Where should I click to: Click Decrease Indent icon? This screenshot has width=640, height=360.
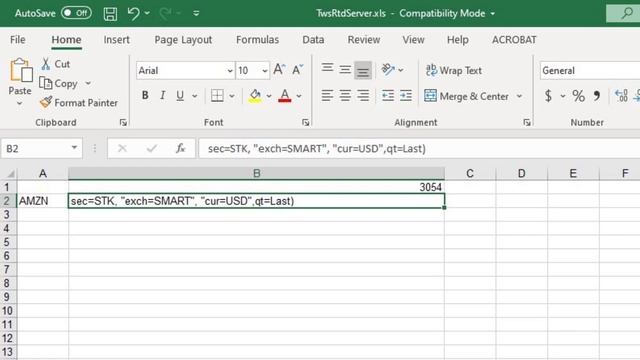[387, 96]
